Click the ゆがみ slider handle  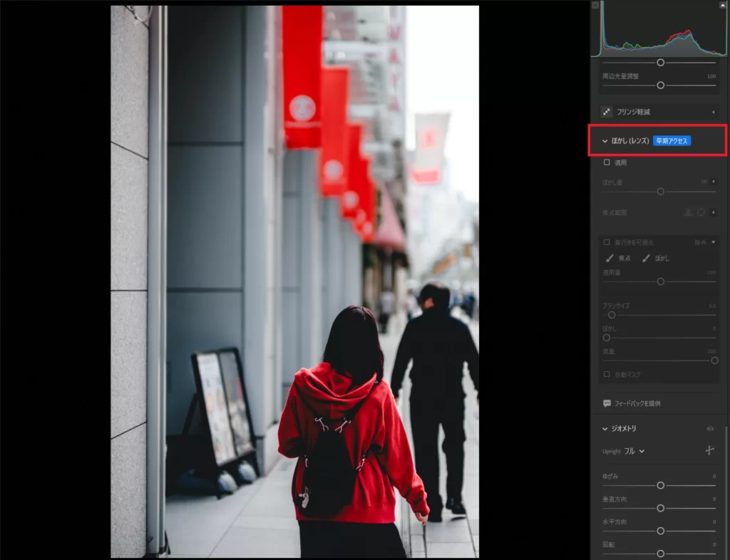[x=660, y=485]
